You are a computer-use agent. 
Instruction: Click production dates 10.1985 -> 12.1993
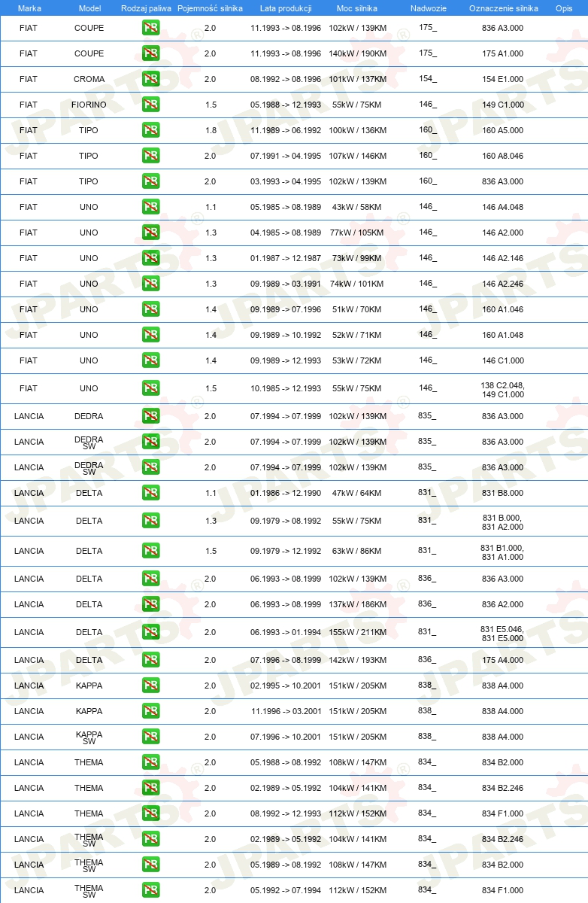(286, 388)
